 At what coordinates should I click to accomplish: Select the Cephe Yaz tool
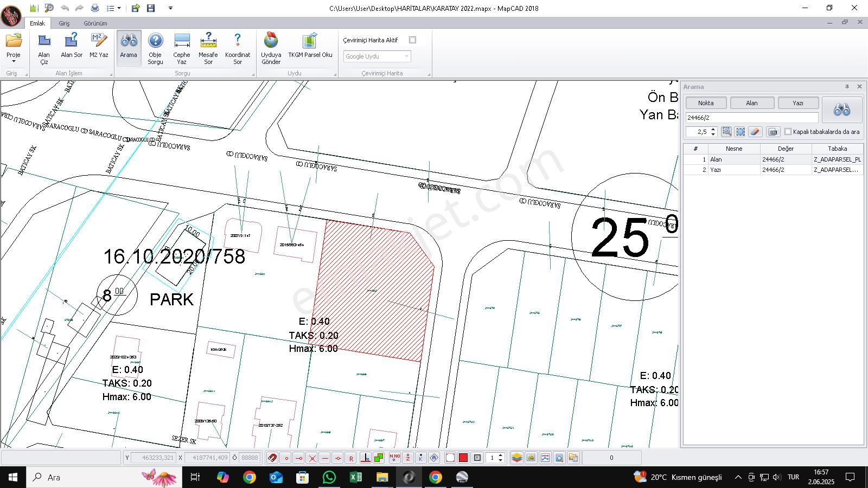pos(182,48)
